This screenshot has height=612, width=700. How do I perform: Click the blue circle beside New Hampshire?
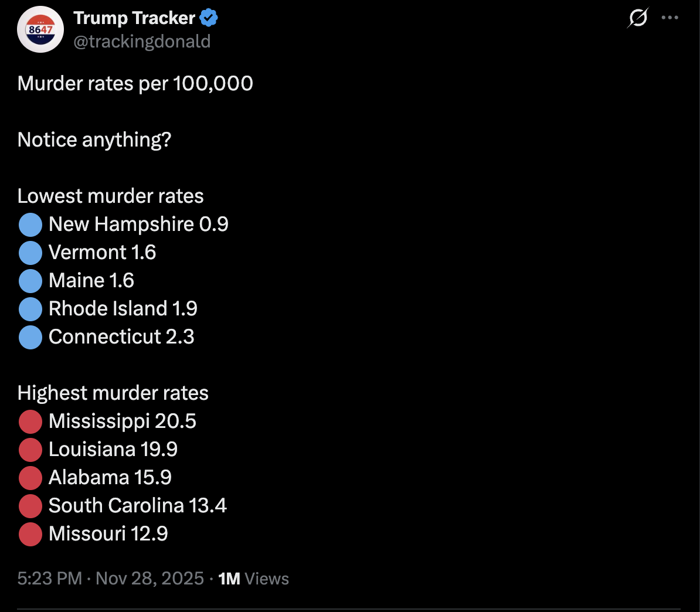click(x=30, y=225)
